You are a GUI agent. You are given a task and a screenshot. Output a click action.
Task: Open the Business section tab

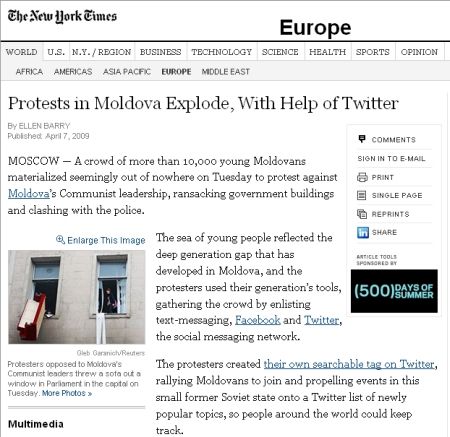[x=160, y=52]
